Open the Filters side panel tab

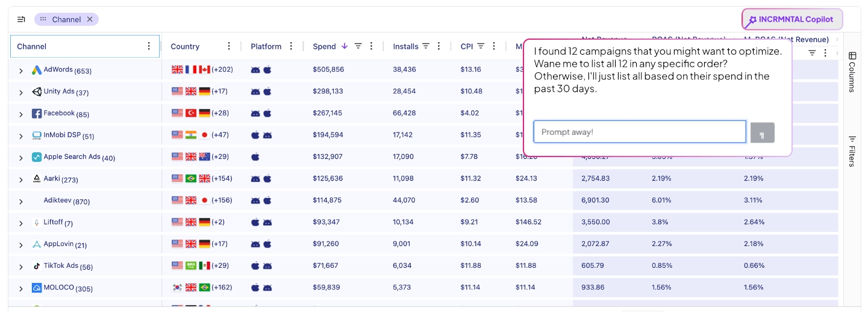point(852,151)
